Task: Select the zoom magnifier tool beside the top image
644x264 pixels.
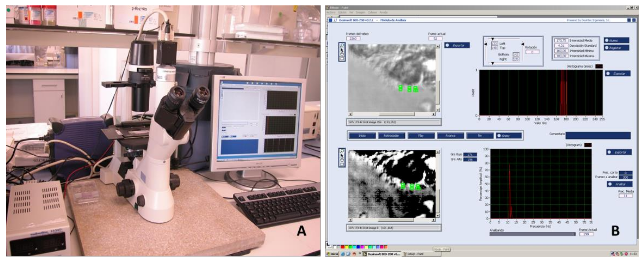Action: point(342,46)
